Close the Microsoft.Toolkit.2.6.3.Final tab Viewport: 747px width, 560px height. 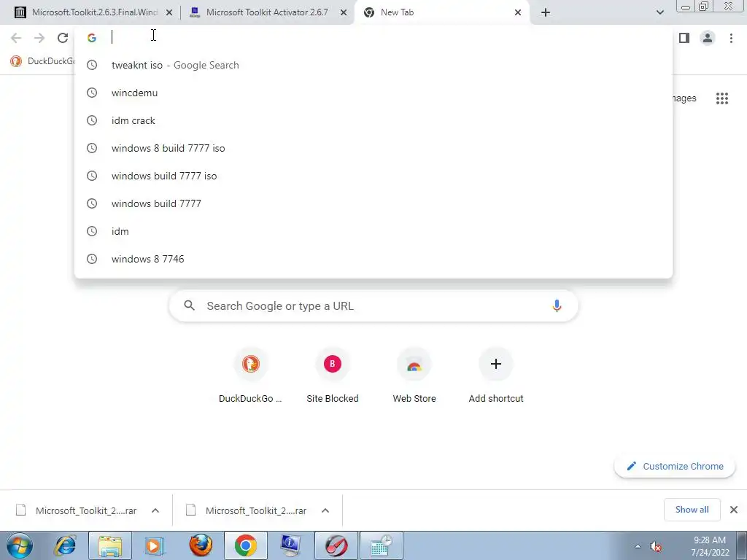point(169,12)
